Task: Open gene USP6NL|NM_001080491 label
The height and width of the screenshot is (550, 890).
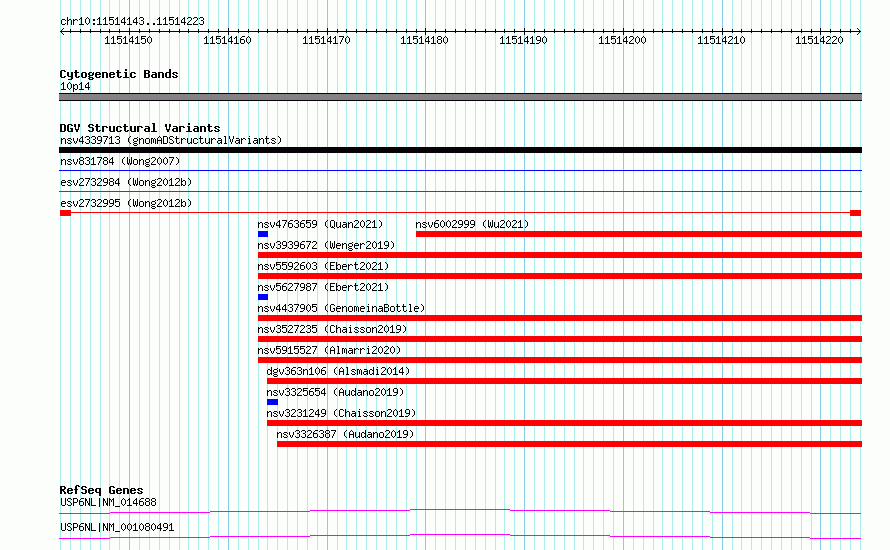Action: pyautogui.click(x=117, y=527)
